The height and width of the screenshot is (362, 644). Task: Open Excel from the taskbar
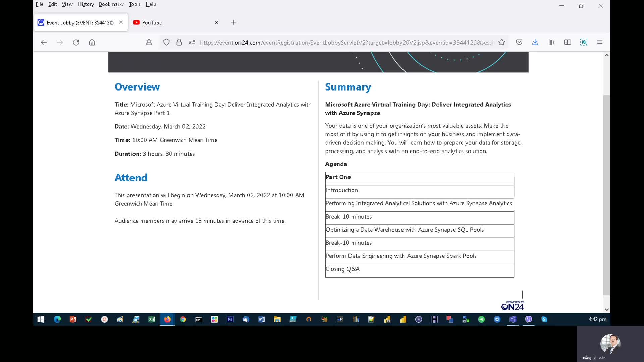click(152, 319)
